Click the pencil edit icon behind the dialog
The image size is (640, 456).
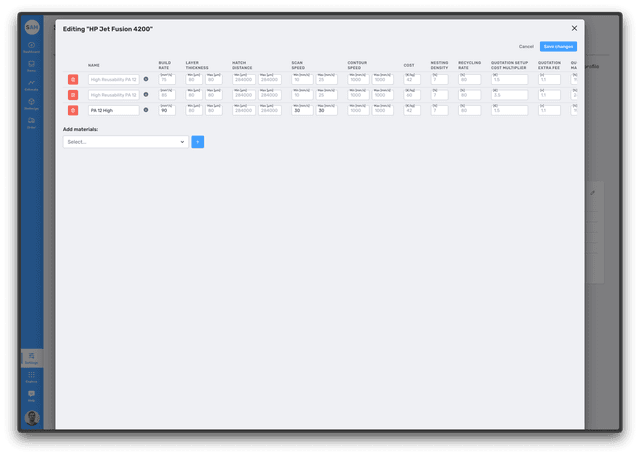pos(593,193)
